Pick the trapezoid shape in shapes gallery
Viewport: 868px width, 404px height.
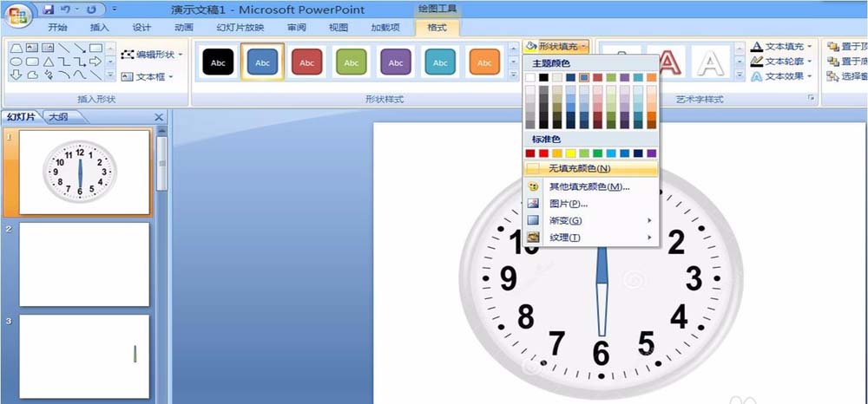tap(16, 48)
